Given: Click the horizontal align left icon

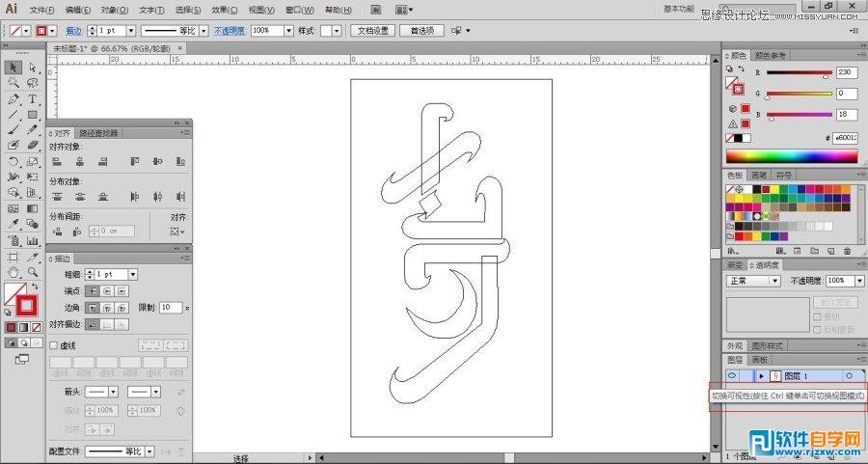Looking at the screenshot, I should click(x=57, y=161).
